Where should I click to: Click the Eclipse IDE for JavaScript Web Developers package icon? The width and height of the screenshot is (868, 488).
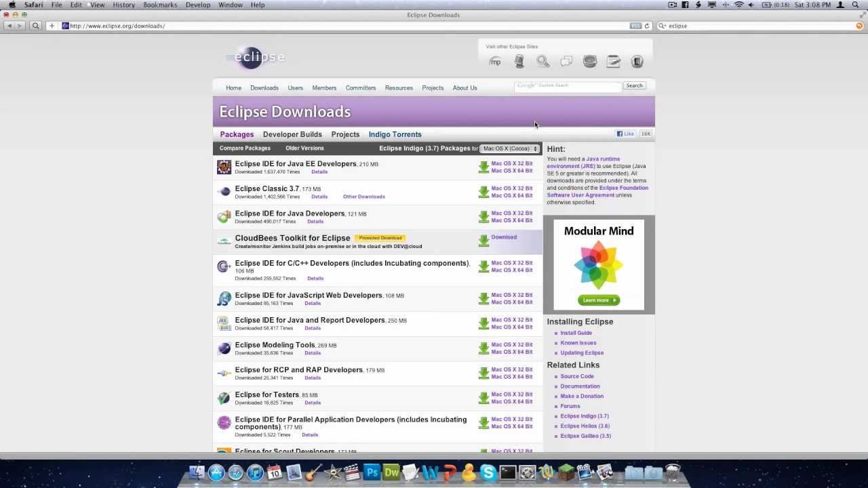pos(224,299)
